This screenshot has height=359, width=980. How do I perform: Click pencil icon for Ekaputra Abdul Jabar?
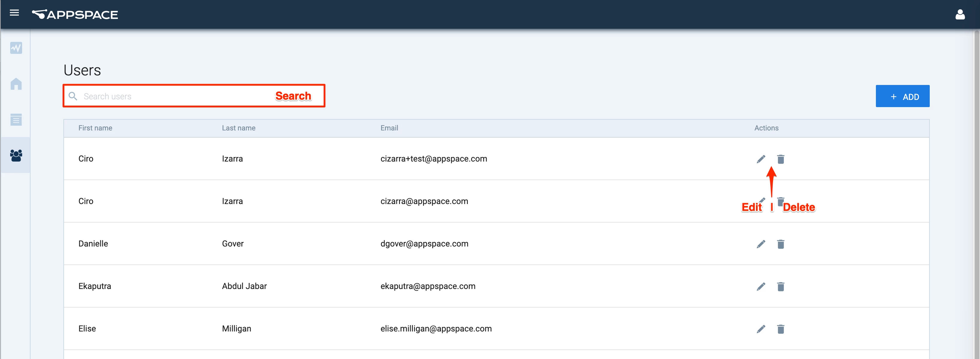click(x=761, y=287)
